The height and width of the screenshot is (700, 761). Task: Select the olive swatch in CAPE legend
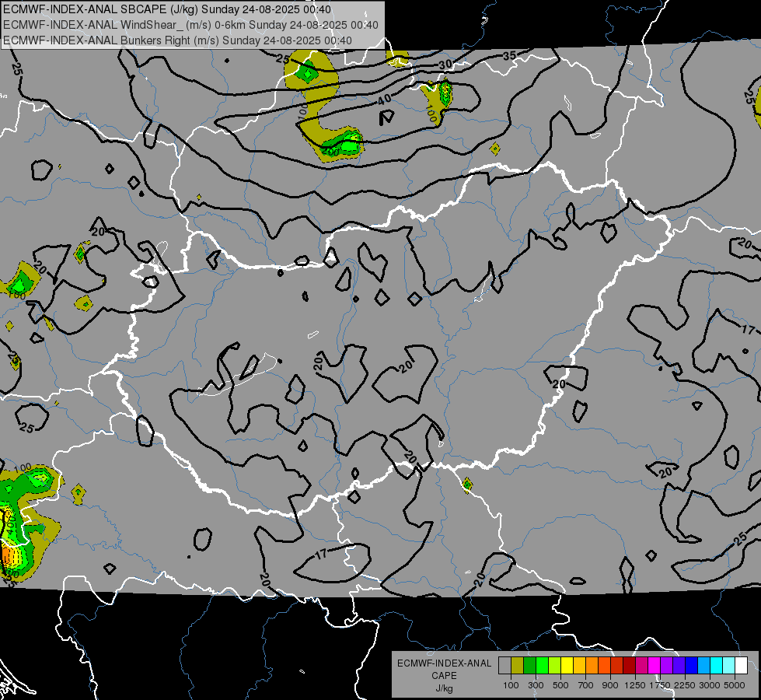(518, 666)
